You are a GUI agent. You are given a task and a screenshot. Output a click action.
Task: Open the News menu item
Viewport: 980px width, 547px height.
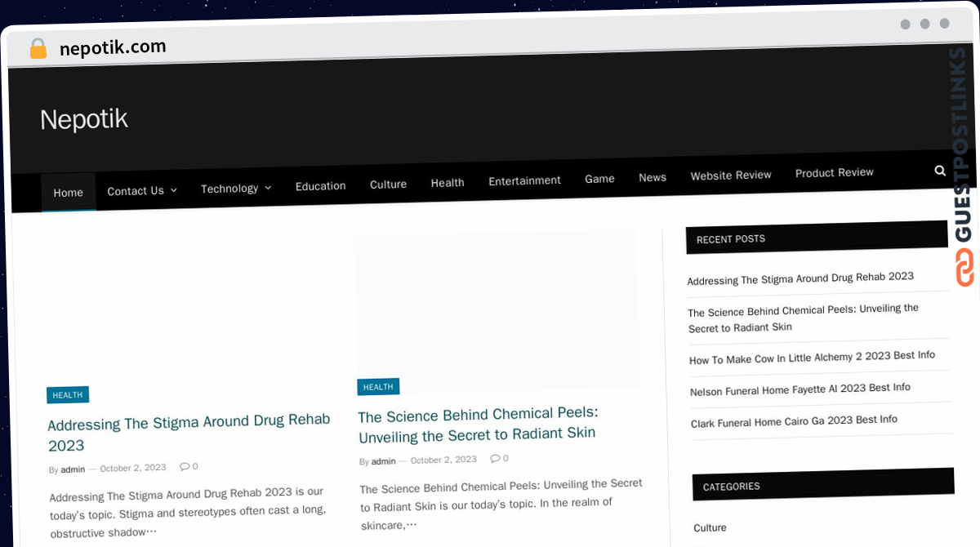pos(653,177)
